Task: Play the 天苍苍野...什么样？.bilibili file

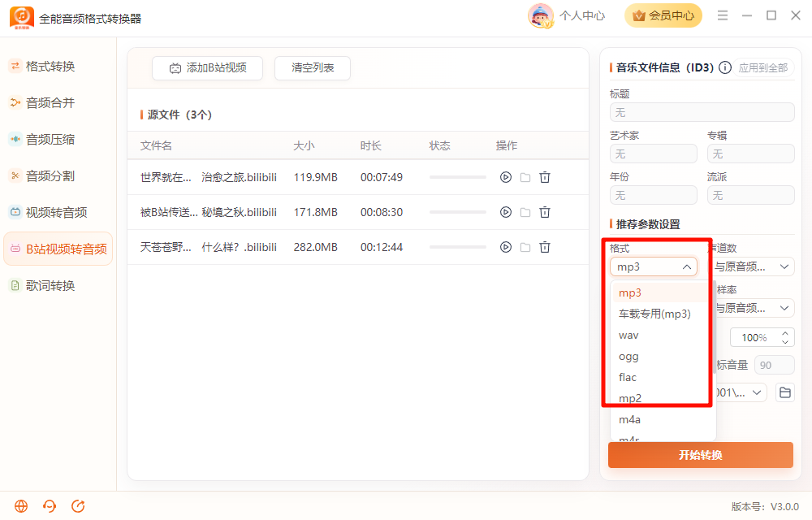Action: [505, 247]
